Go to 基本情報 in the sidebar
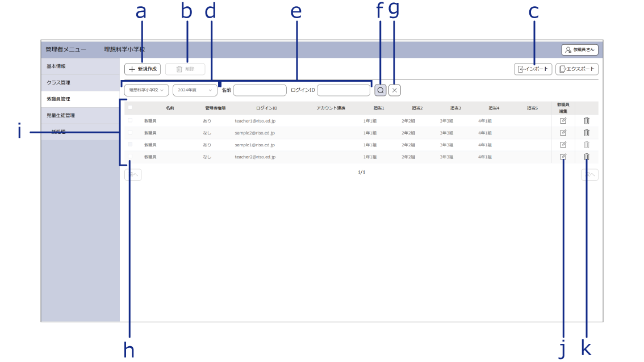Viewport: 644px width, 362px height. point(57,66)
